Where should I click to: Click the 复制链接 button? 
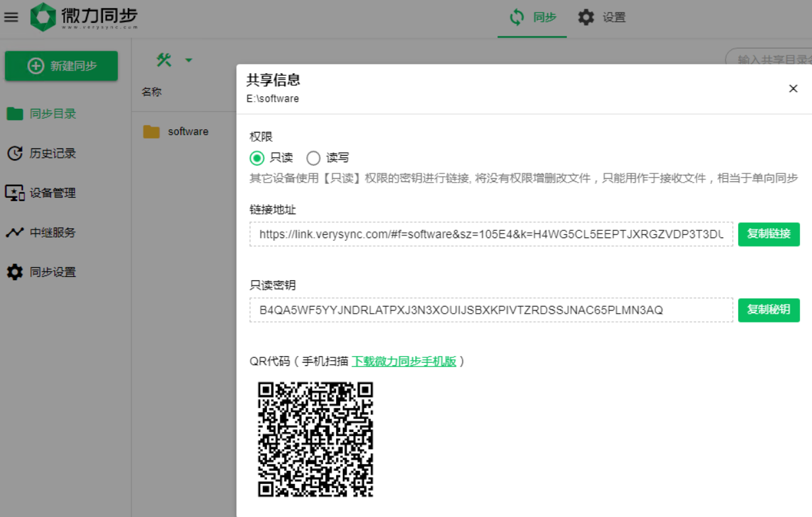[x=768, y=234]
